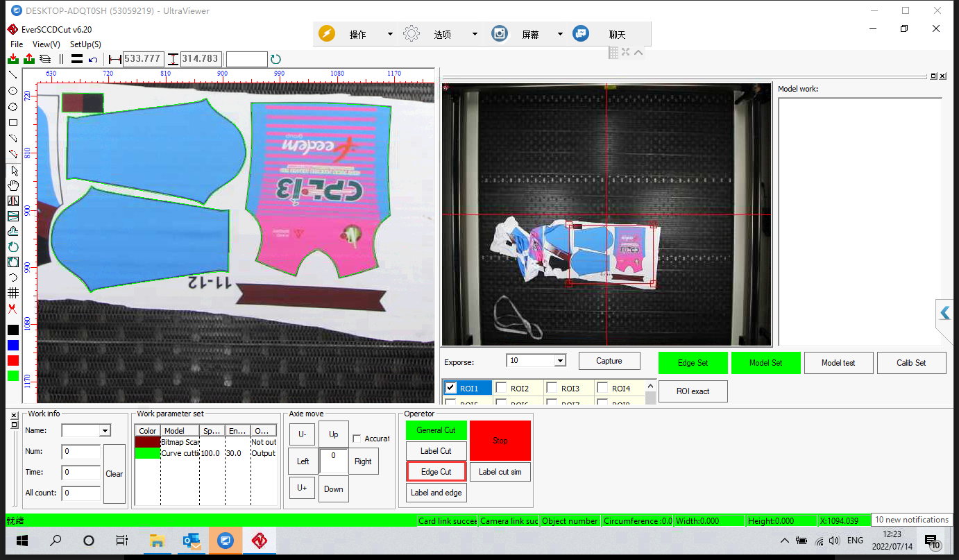This screenshot has width=959, height=560.
Task: Click the Calib Set button
Action: 912,363
